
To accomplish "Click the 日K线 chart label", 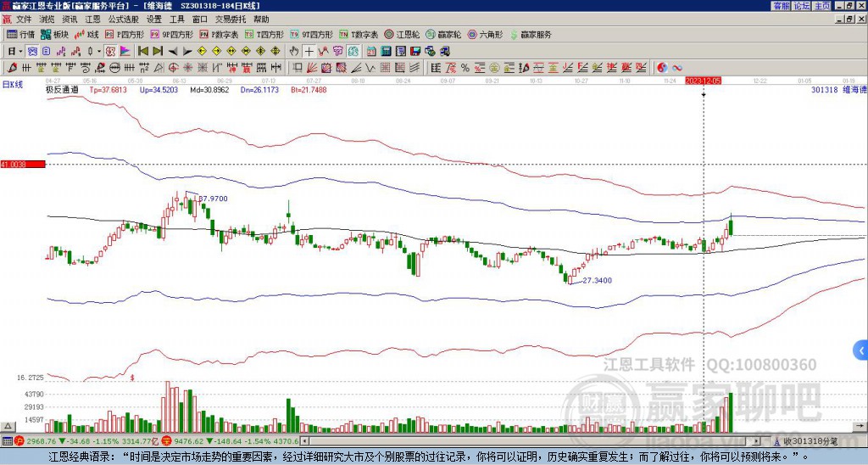I will pyautogui.click(x=13, y=84).
